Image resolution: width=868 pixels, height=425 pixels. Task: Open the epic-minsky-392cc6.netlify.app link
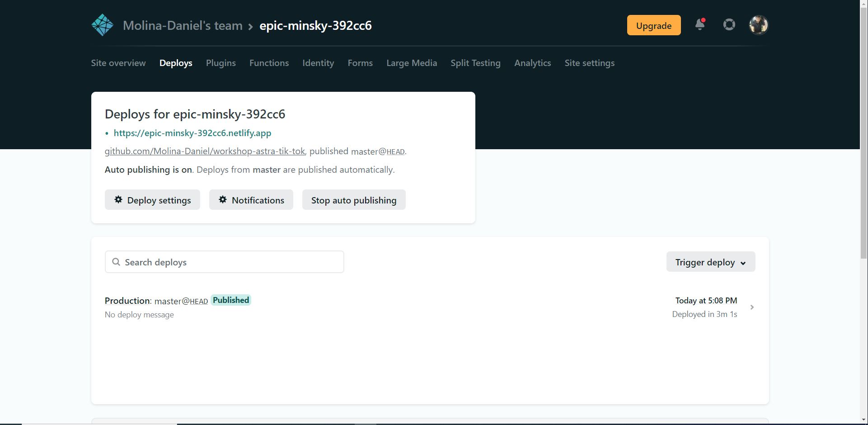coord(192,133)
